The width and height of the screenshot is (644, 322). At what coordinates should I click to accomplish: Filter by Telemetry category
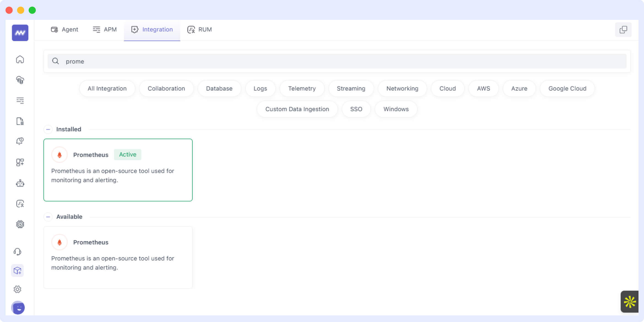click(302, 88)
